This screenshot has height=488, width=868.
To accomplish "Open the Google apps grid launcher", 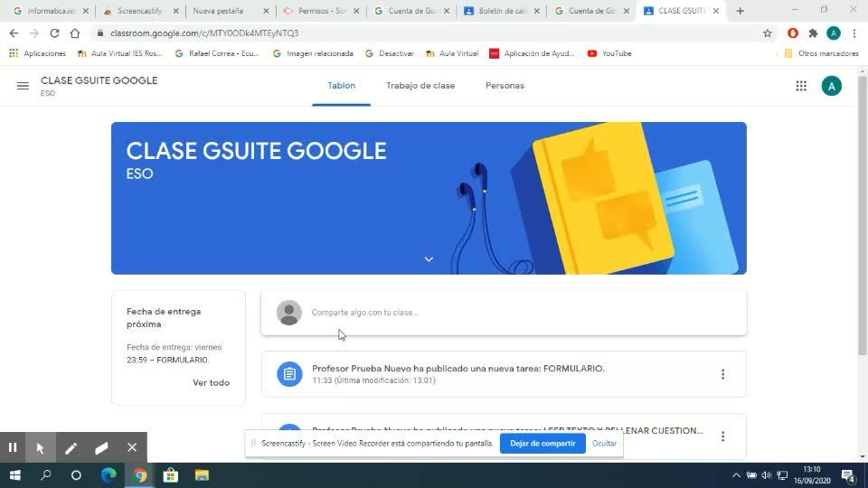I will (801, 86).
